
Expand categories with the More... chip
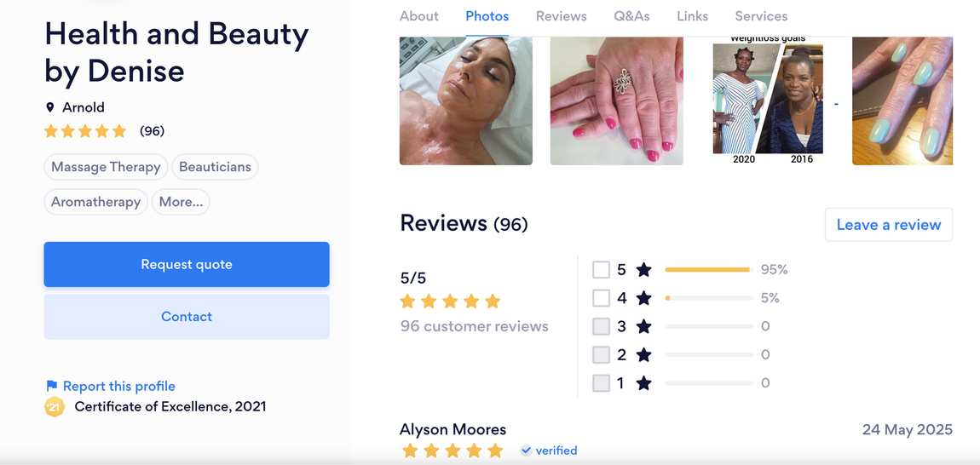tap(181, 202)
